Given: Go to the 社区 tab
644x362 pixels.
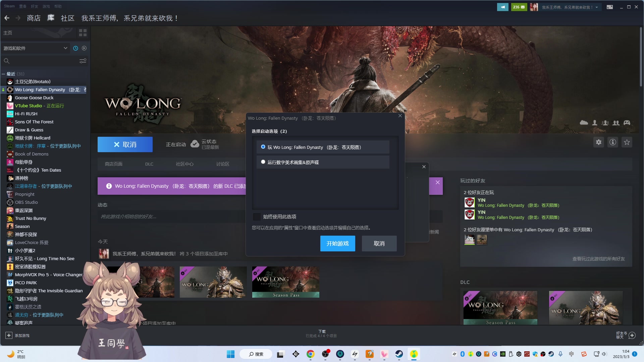Looking at the screenshot, I should tap(67, 18).
